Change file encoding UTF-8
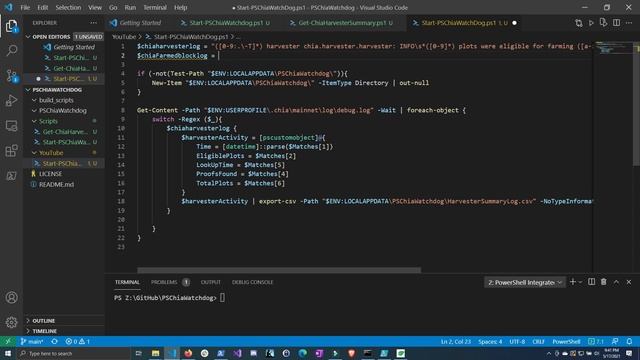Screen dimensions: 640x360 pos(517,342)
